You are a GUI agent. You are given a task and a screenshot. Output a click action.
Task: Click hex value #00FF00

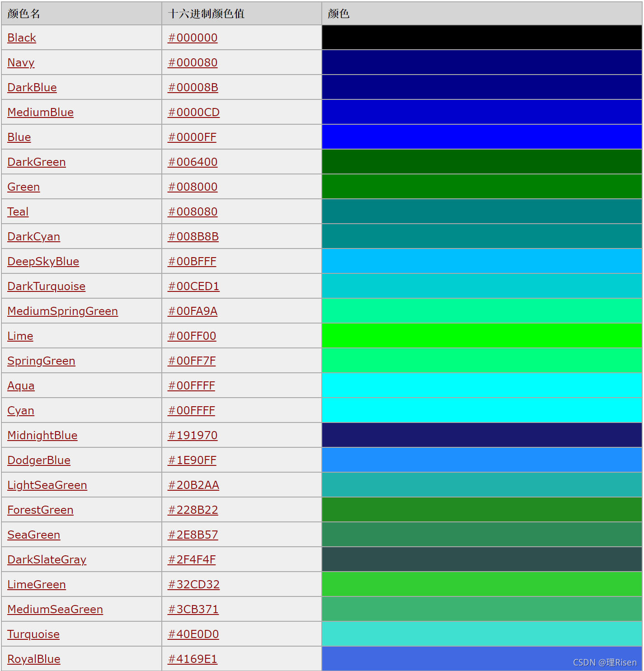(x=192, y=336)
